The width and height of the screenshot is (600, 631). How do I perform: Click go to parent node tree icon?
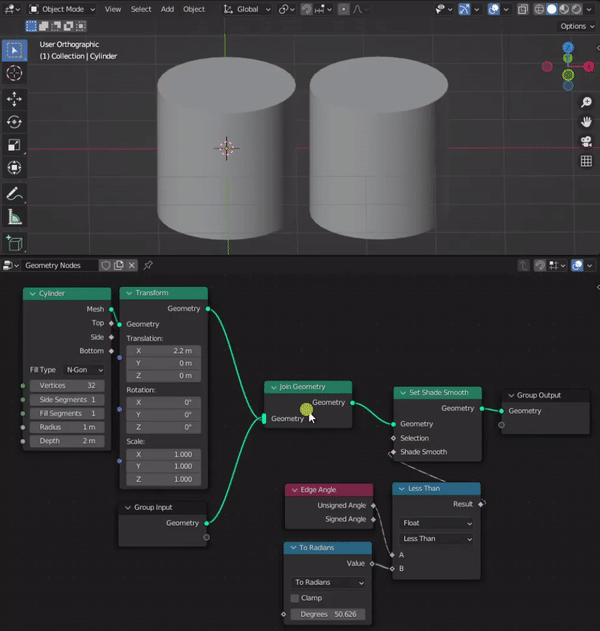(523, 266)
